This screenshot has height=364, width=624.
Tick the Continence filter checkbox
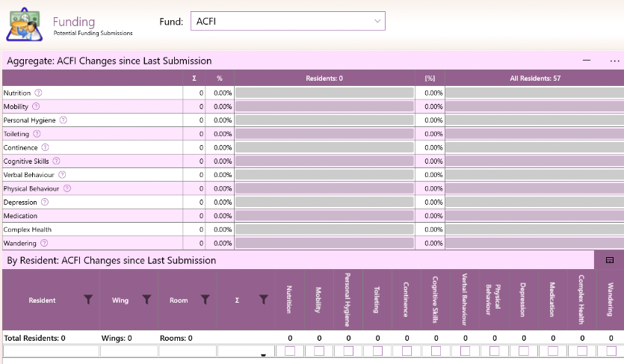point(407,351)
